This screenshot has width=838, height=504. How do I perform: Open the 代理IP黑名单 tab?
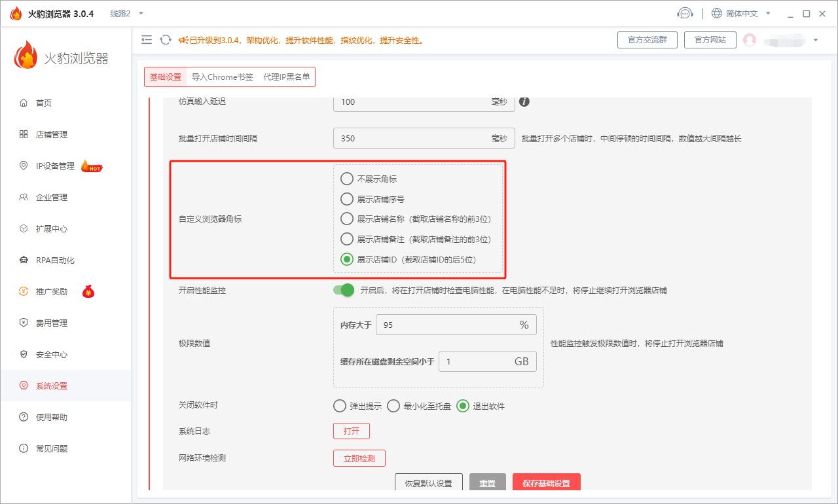click(286, 77)
